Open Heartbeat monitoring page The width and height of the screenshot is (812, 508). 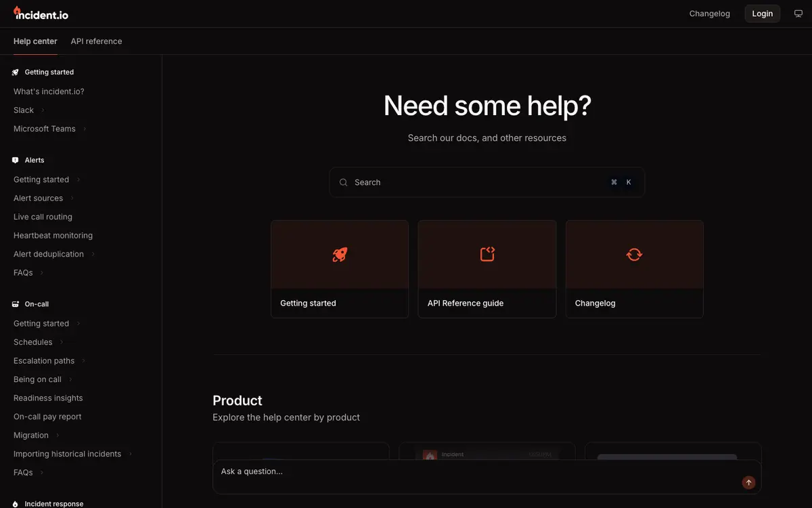[53, 236]
